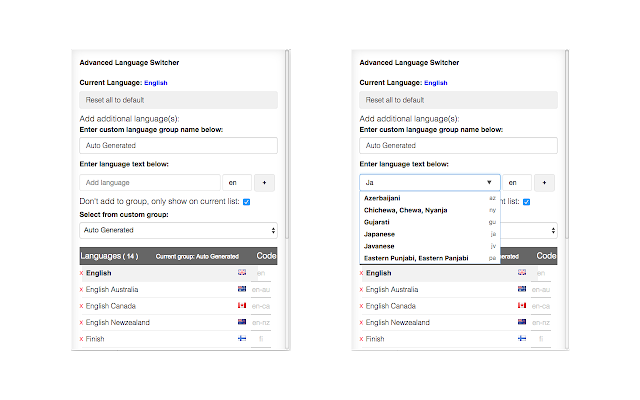Choose Javanese from suggestion list
The height and width of the screenshot is (400, 640).
(430, 246)
